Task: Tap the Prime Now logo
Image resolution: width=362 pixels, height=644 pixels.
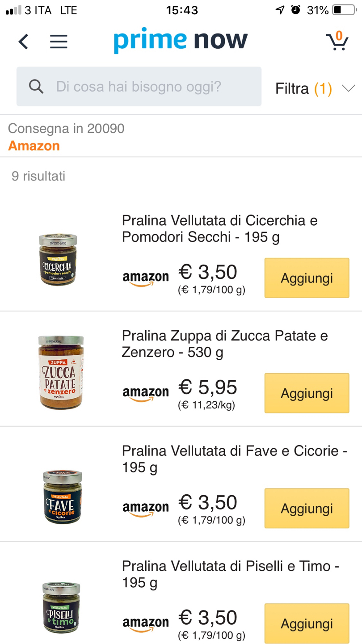Action: tap(181, 40)
